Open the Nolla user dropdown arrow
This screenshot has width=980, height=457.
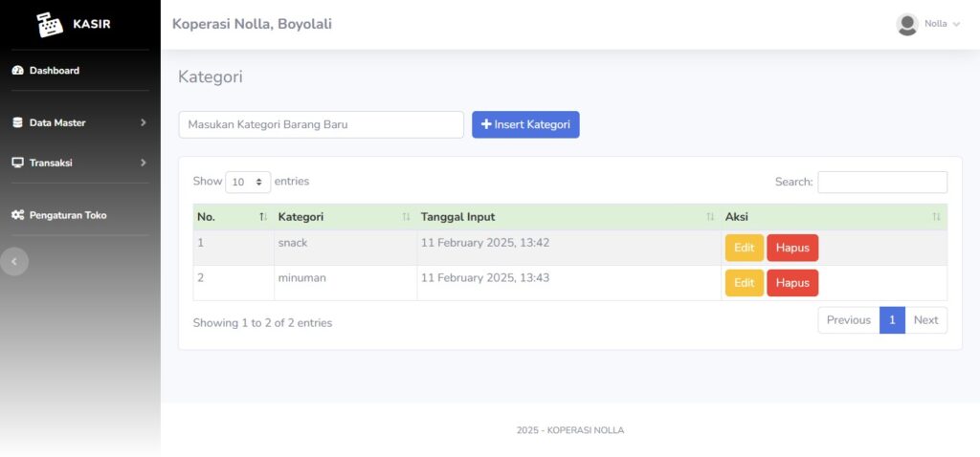click(x=956, y=24)
